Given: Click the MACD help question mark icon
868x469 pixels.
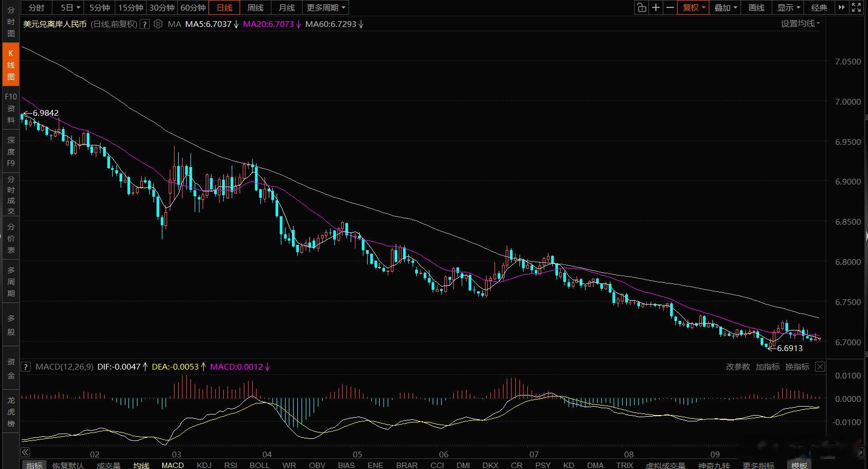Looking at the screenshot, I should tap(25, 366).
